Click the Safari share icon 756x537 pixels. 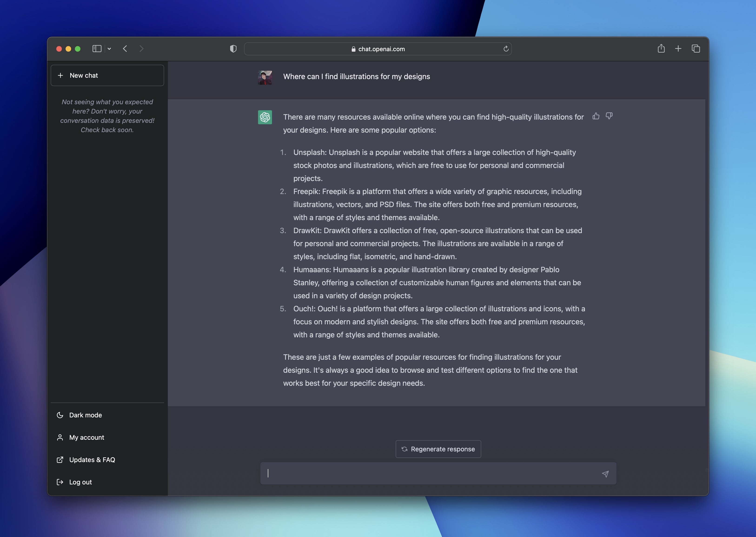pos(661,49)
